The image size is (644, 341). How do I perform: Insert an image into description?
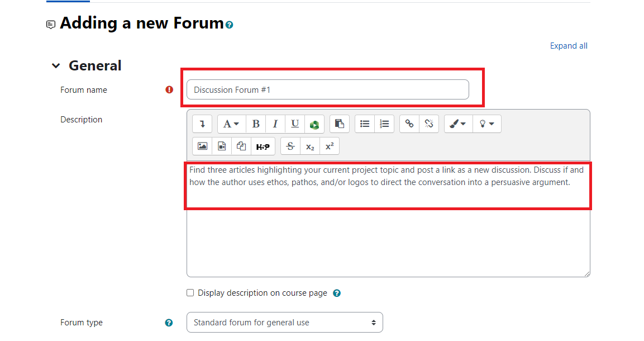tap(202, 146)
